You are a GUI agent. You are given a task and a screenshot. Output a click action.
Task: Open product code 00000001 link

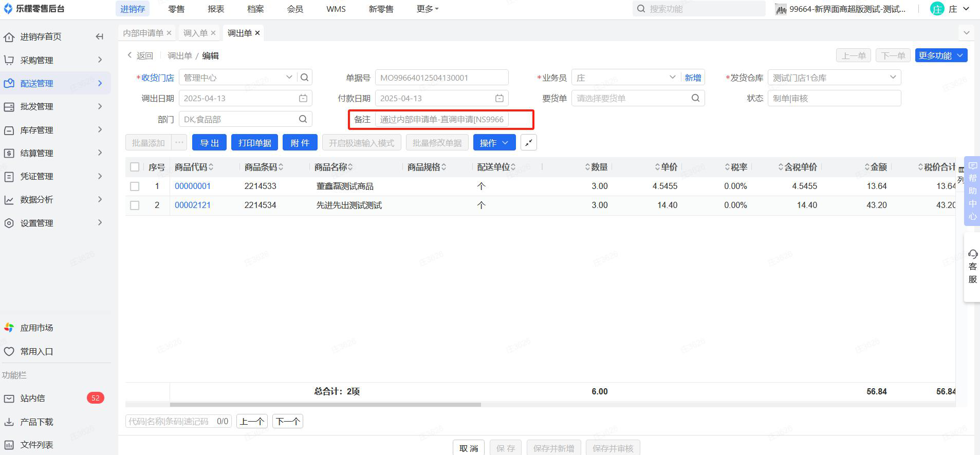click(193, 186)
